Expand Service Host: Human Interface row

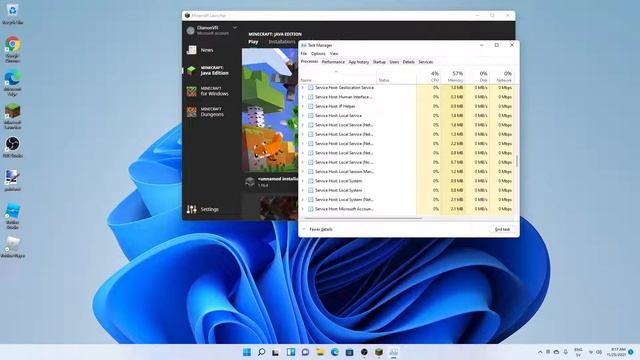(302, 97)
